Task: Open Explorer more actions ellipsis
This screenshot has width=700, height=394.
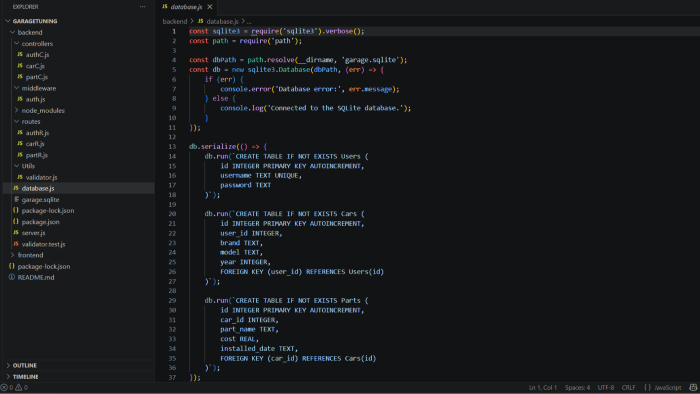Action: click(x=142, y=7)
